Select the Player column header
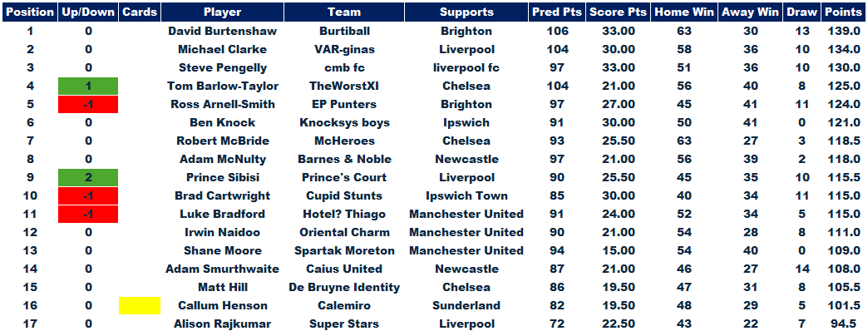The height and width of the screenshot is (336, 868). 223,12
